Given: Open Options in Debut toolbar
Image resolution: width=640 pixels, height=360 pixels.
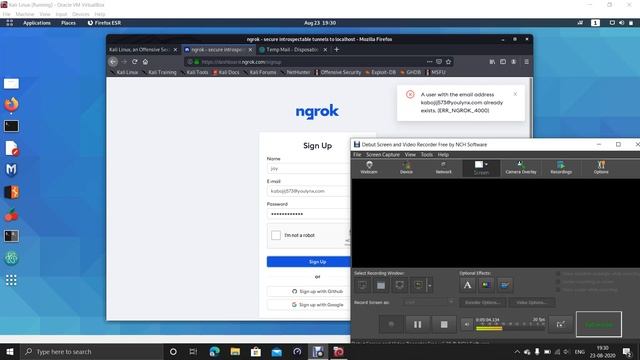Looking at the screenshot, I should pyautogui.click(x=601, y=168).
